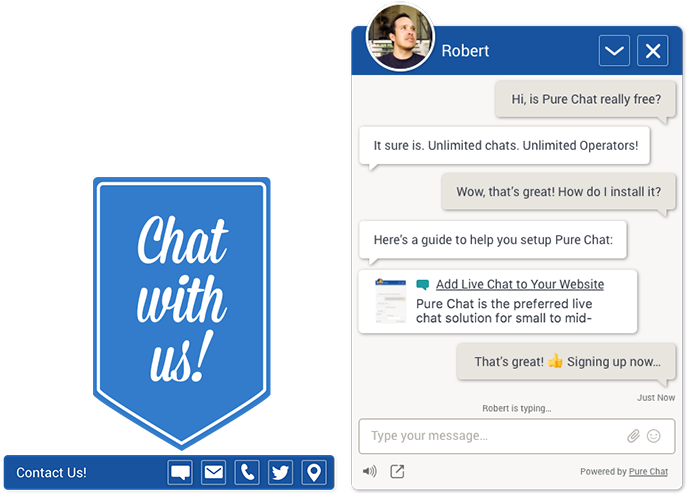Screen dimensions: 687x494
Task: Click the Chat with us! badge
Action: point(182,313)
